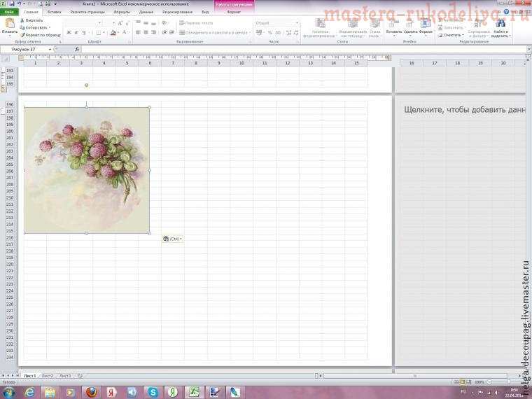532x399 pixels.
Task: Center text horizontally in Alignment group
Action: tap(146, 33)
